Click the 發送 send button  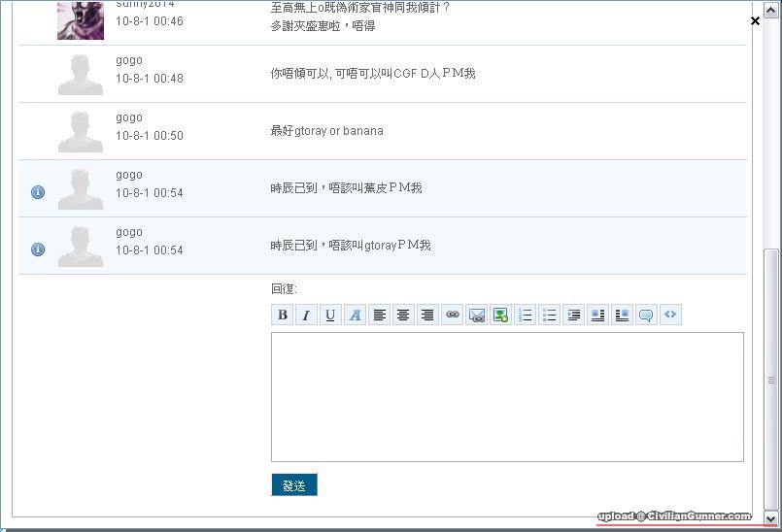pos(293,485)
